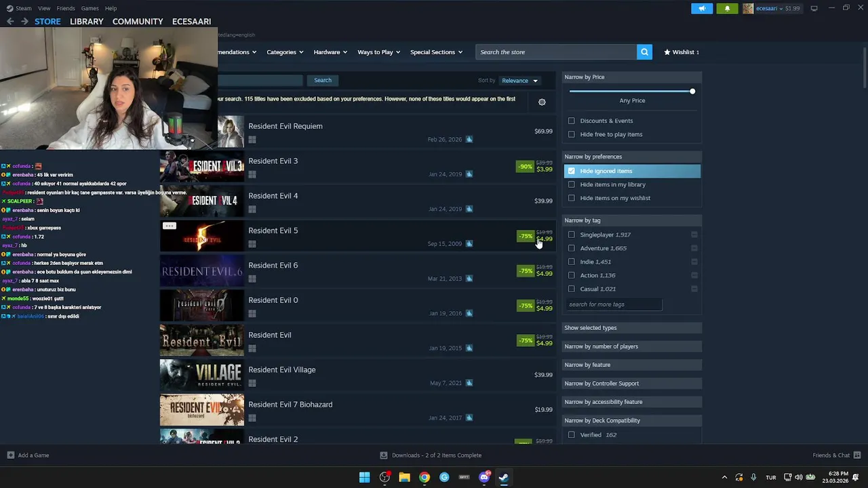Check the Action tag filter
868x488 pixels.
[x=572, y=275]
